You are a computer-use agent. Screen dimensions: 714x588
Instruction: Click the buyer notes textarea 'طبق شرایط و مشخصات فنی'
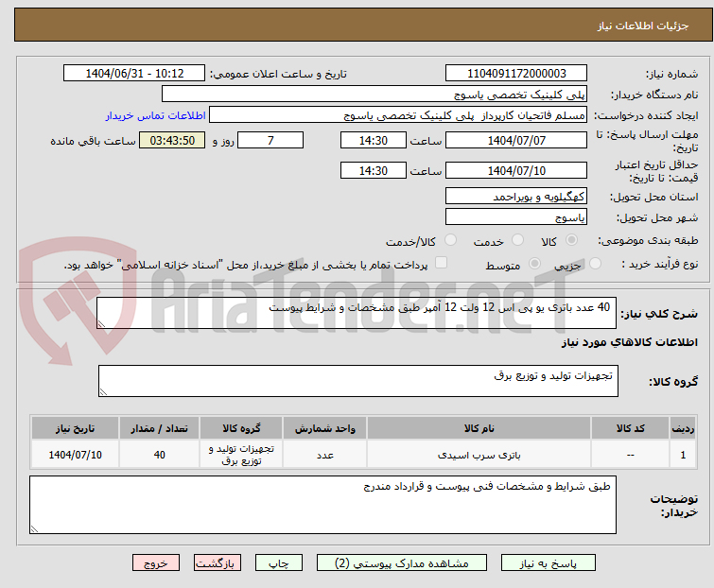pos(322,505)
